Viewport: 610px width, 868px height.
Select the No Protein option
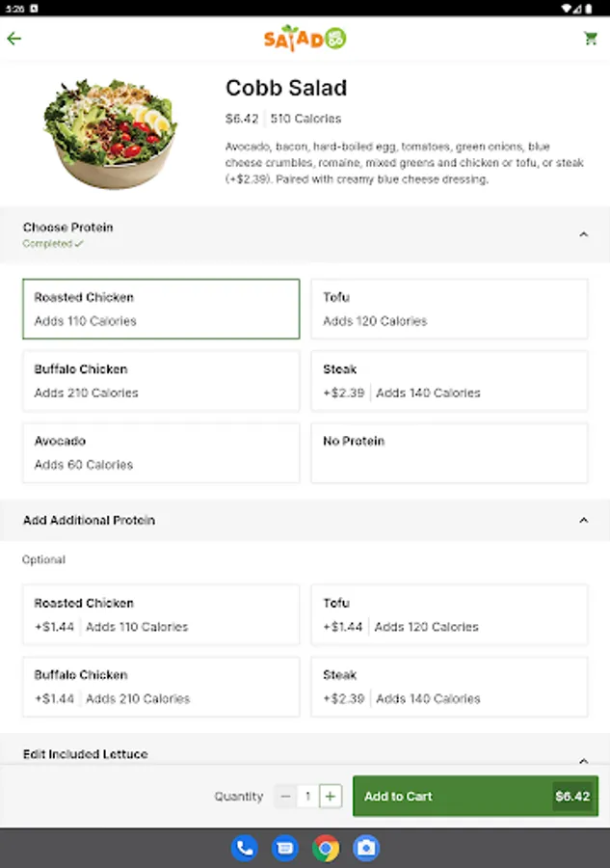pos(449,452)
